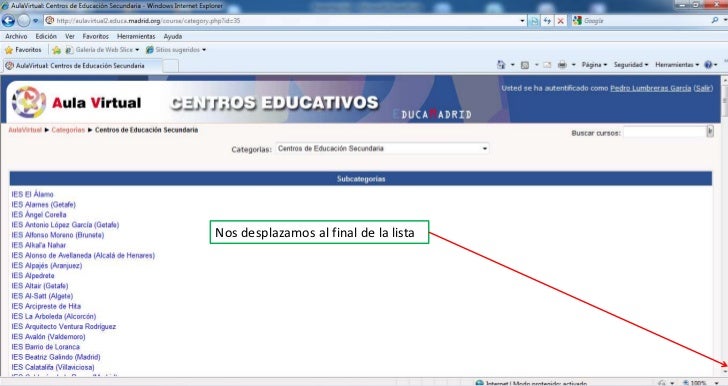The image size is (728, 386).
Task: Click the Buscar cursos submit button
Action: (710, 131)
